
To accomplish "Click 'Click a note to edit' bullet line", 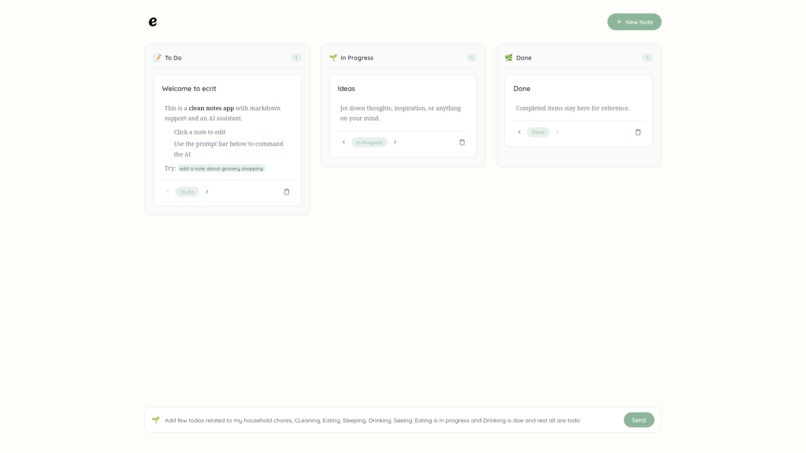I will coord(199,132).
